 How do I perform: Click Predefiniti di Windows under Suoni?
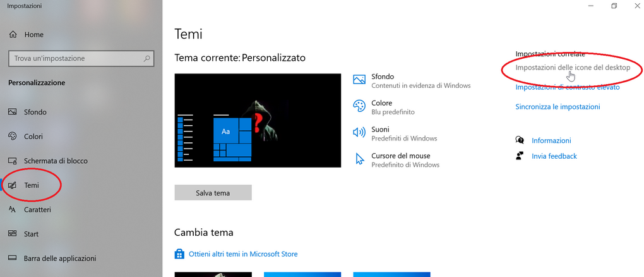(404, 138)
